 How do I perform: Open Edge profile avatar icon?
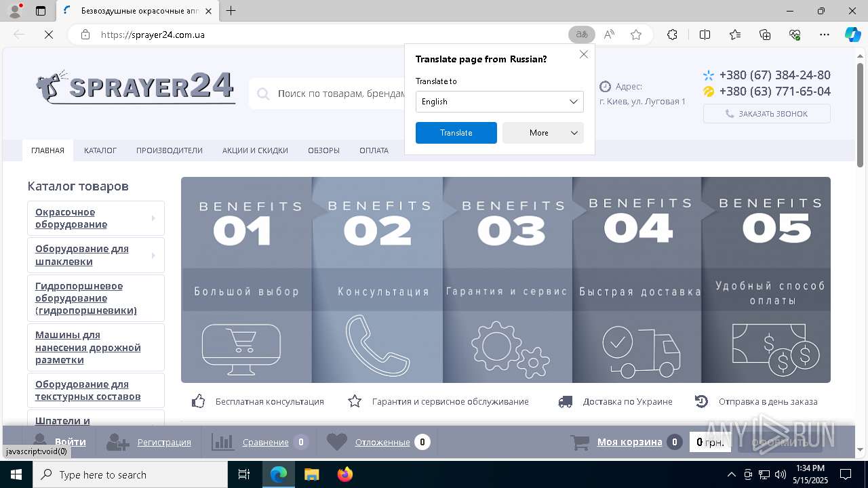coord(14,11)
